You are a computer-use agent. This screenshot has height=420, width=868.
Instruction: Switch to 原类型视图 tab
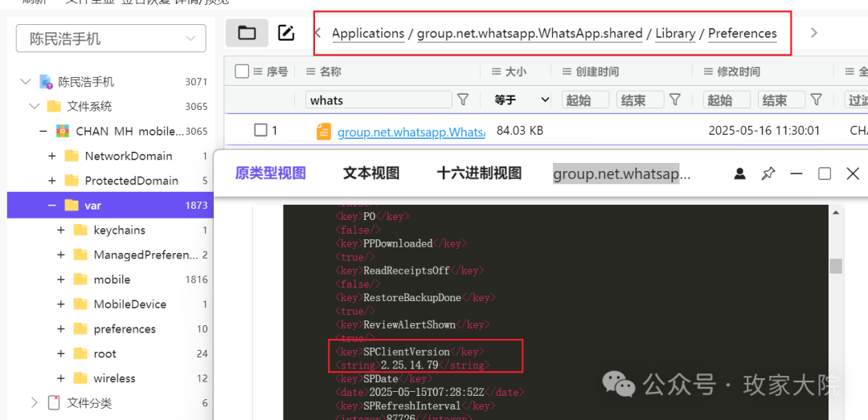pos(270,173)
